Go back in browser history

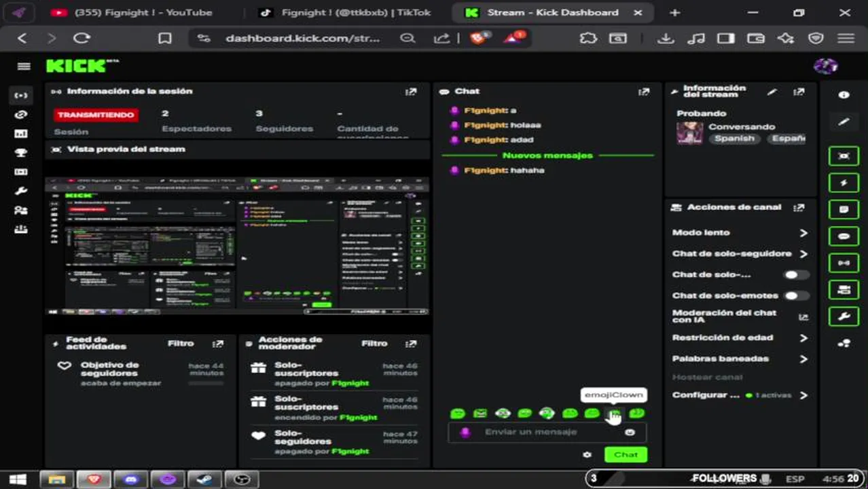tap(22, 39)
